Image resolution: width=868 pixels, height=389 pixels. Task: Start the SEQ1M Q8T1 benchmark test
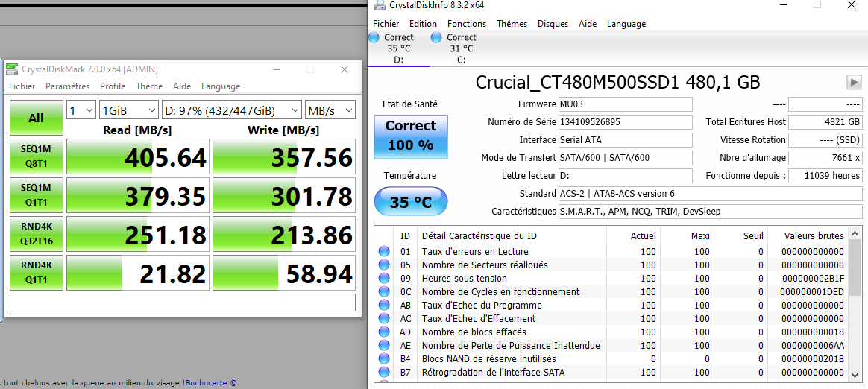point(36,156)
